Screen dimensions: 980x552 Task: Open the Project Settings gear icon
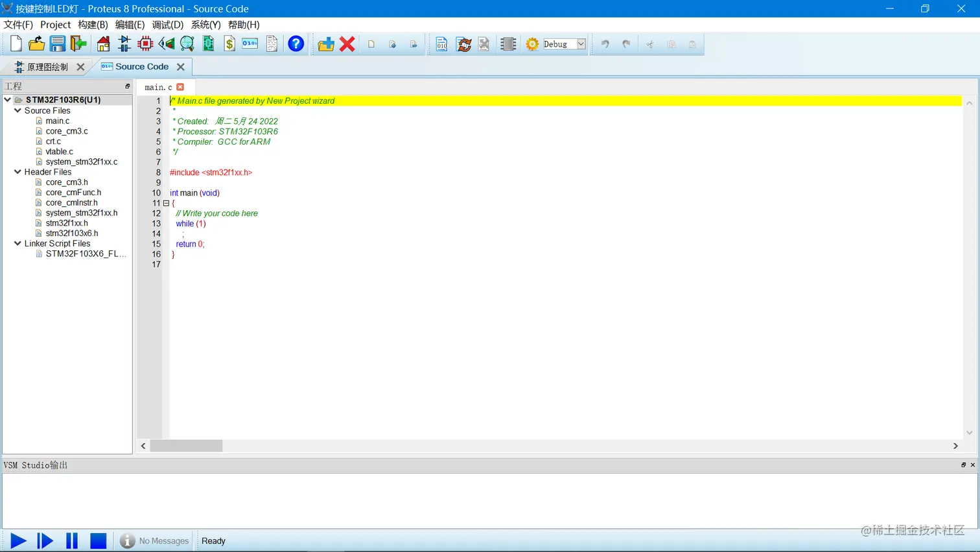[532, 44]
